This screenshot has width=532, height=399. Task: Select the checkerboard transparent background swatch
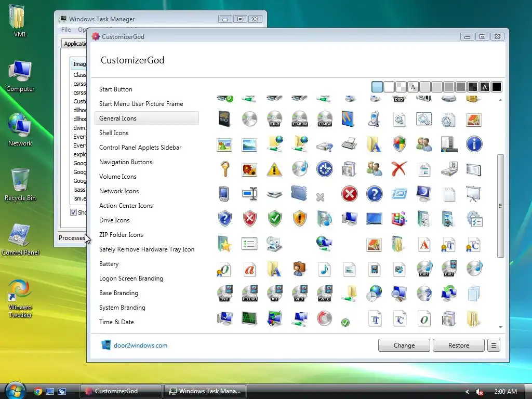point(401,87)
